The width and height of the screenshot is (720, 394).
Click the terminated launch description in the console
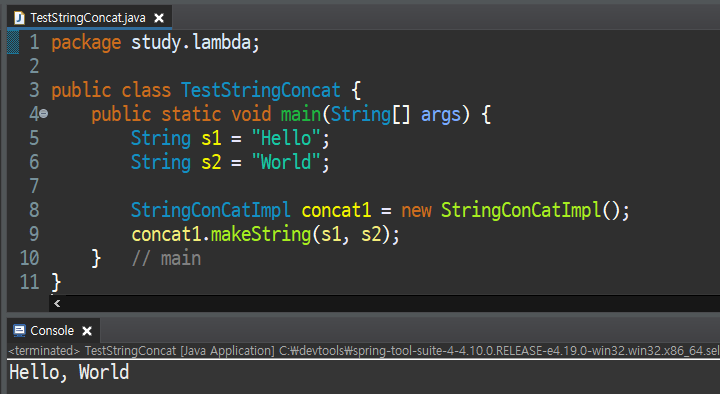click(364, 351)
